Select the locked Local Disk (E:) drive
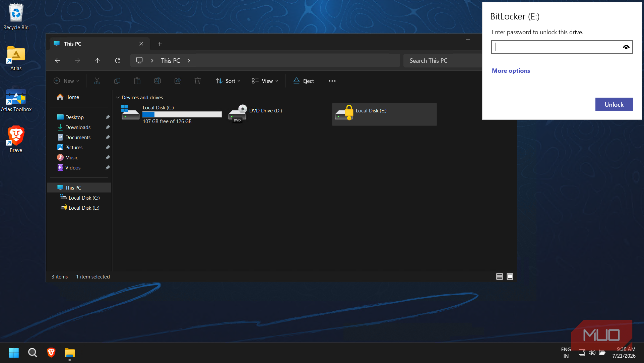 pyautogui.click(x=384, y=114)
